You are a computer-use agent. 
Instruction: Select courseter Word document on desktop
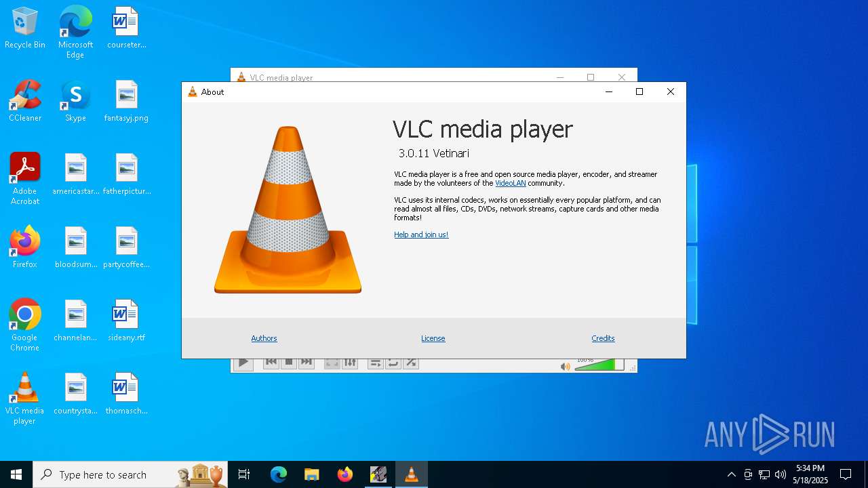tap(126, 28)
